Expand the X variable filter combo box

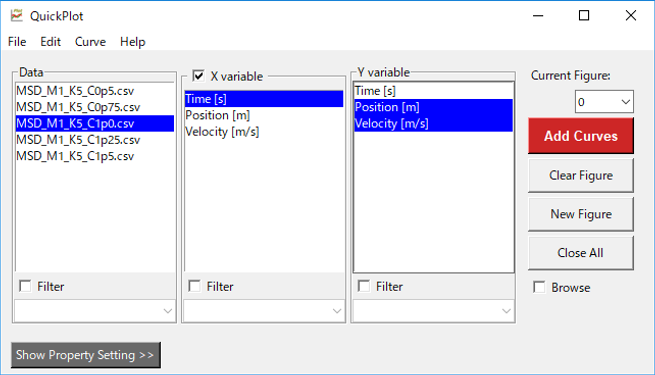[264, 311]
